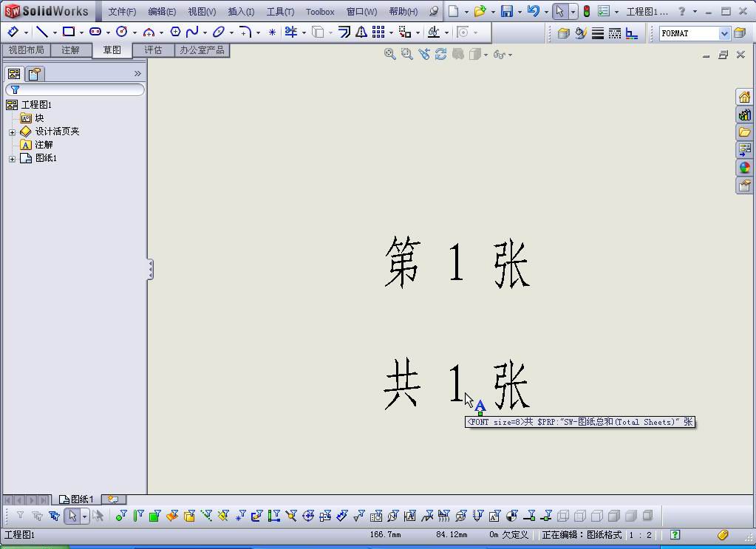Open the 编辑(E) menu
The height and width of the screenshot is (549, 756).
click(162, 12)
